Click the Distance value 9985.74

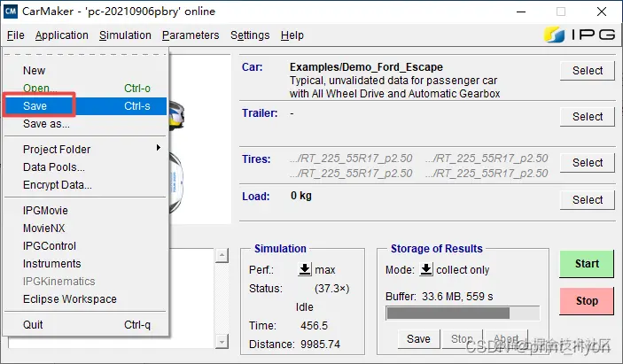click(x=320, y=345)
